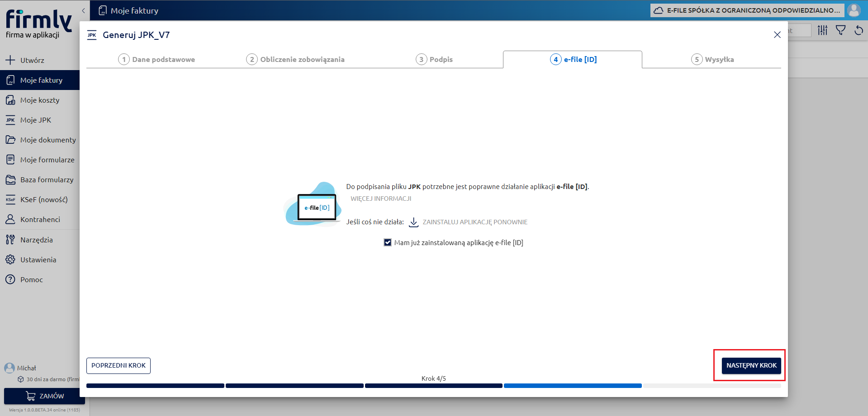The height and width of the screenshot is (416, 868).
Task: Go to step 3 Podpis tab
Action: tap(434, 59)
